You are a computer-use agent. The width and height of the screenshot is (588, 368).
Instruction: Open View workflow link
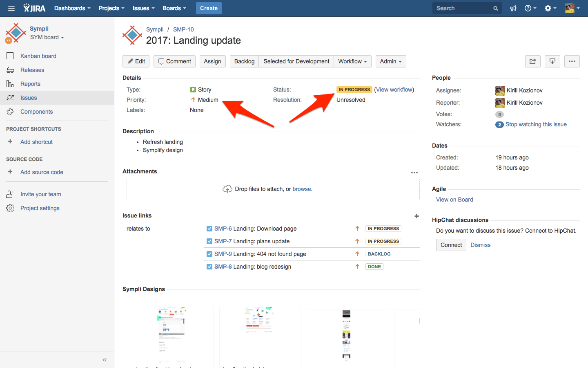(394, 90)
